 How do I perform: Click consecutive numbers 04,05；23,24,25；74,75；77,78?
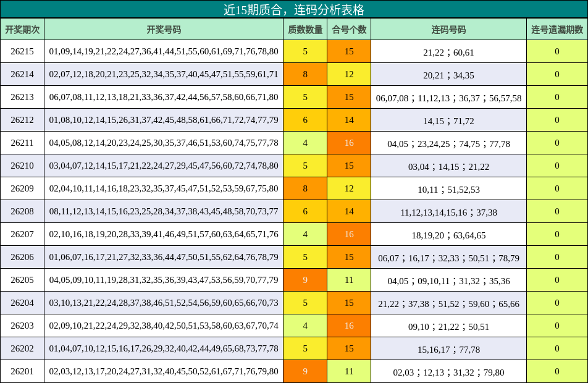pos(448,144)
